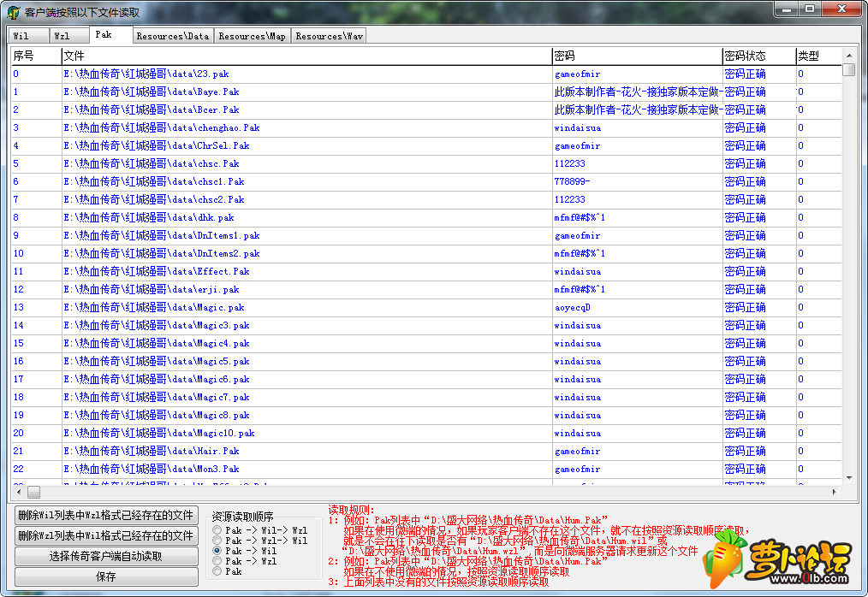This screenshot has width=868, height=597.
Task: Select row with file Magic6.pak
Action: point(426,380)
